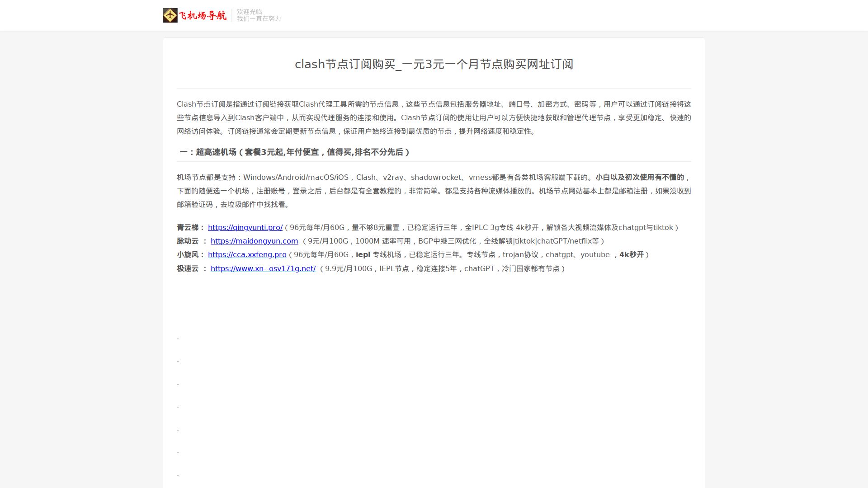
Task: Open the www.xn--osv171g.net link
Action: click(263, 269)
